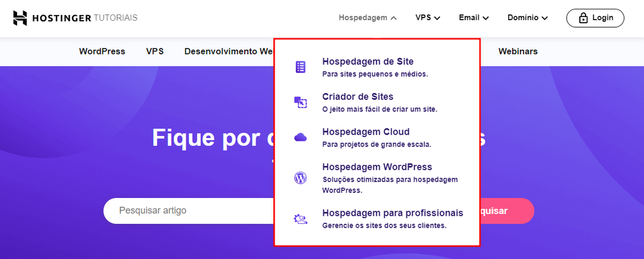Click text 'Gerencie os sites dos seus clientes.'
The image size is (644, 259).
click(x=384, y=226)
